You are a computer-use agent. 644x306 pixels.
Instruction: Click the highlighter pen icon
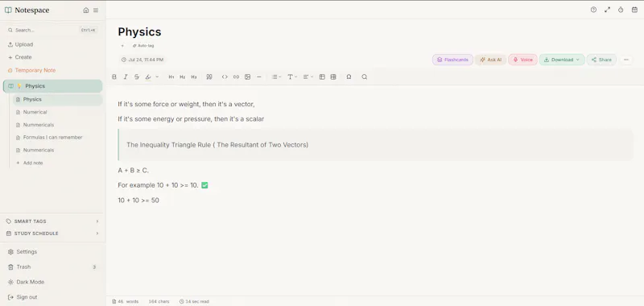click(148, 76)
